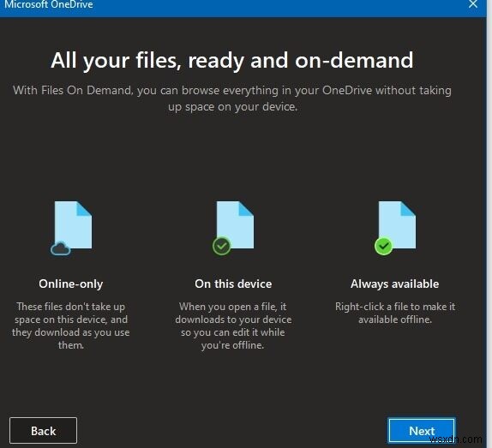The width and height of the screenshot is (492, 448).
Task: Click the "When you open a file" description
Action: tap(233, 326)
